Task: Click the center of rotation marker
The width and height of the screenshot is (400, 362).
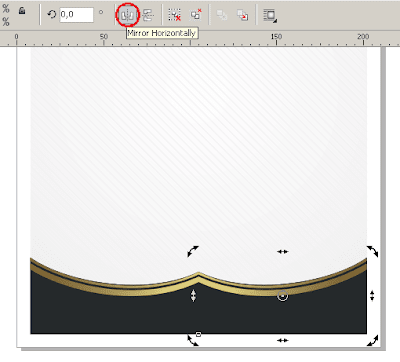Action: tap(282, 296)
